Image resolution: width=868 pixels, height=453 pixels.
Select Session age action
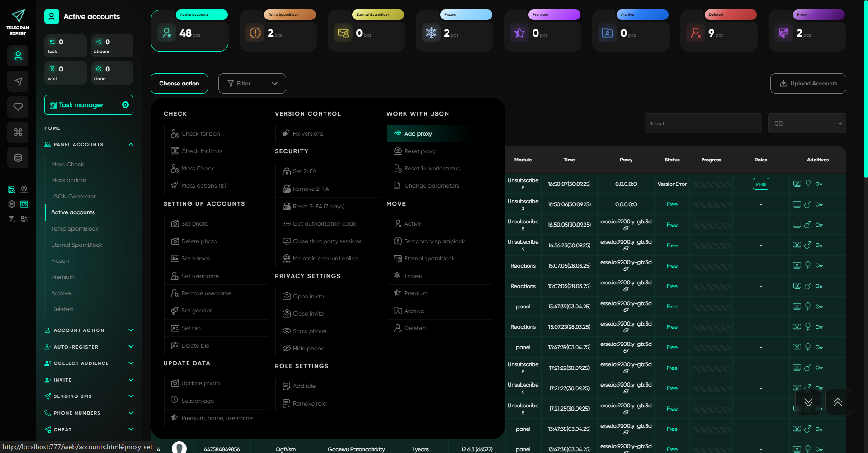(216, 401)
